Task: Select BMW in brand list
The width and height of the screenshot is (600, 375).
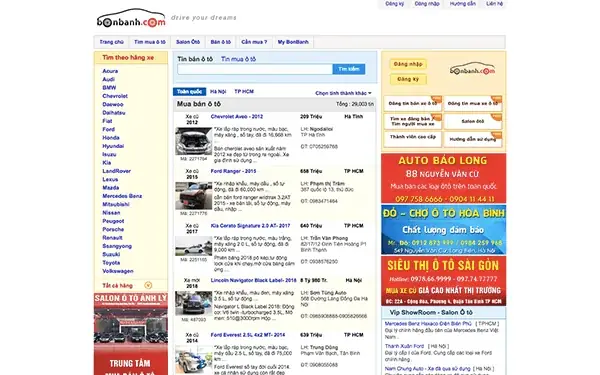Action: pyautogui.click(x=109, y=88)
